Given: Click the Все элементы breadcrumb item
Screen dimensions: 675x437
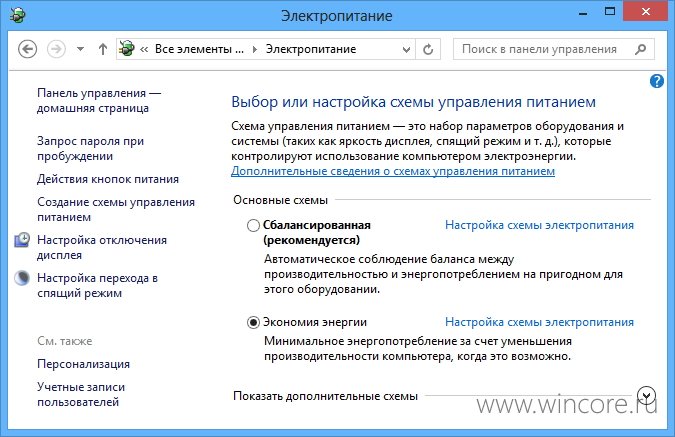Looking at the screenshot, I should pyautogui.click(x=199, y=49).
